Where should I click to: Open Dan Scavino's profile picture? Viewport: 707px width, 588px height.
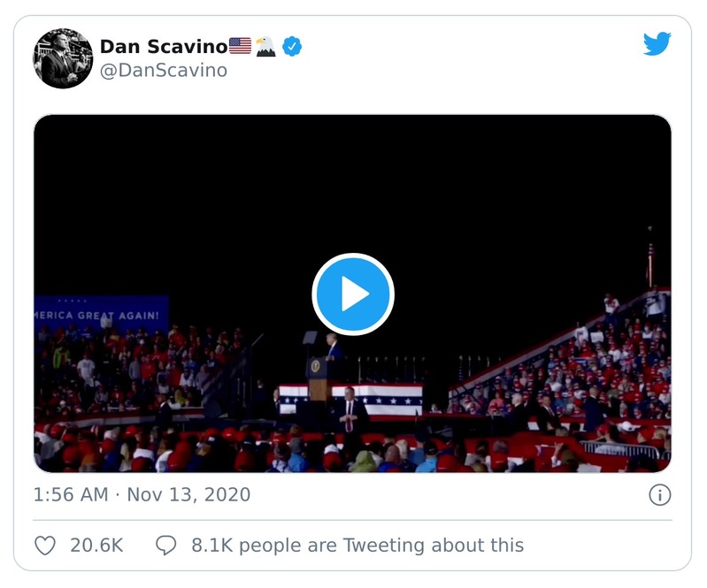tap(63, 58)
